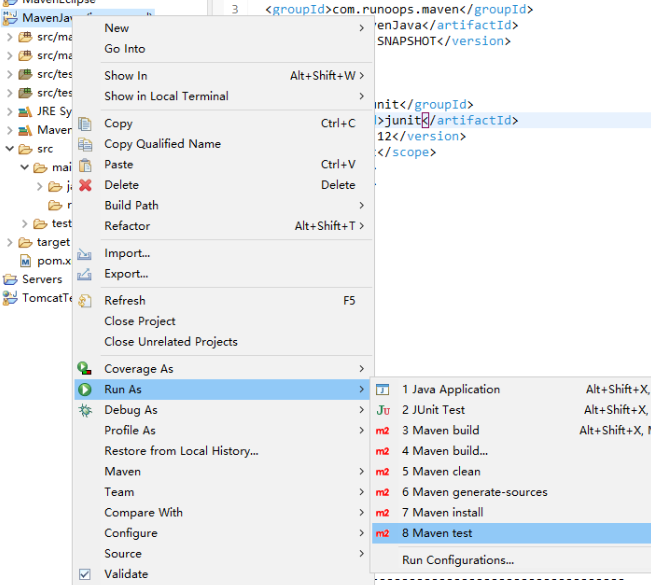Image resolution: width=651 pixels, height=585 pixels.
Task: Click the Debug As bug icon
Action: pyautogui.click(x=85, y=410)
